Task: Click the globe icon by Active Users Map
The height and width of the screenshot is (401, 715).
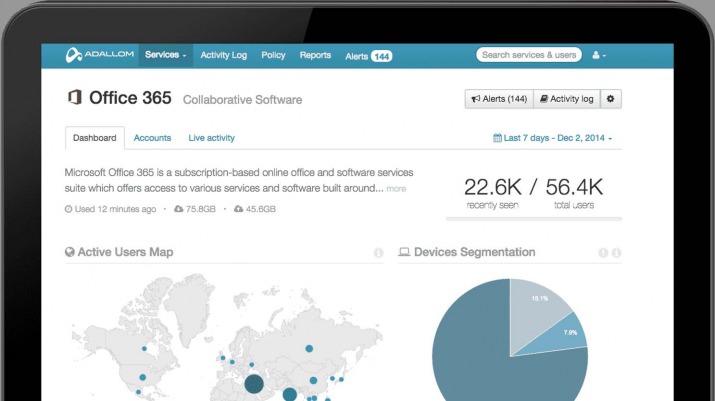Action: pyautogui.click(x=70, y=252)
